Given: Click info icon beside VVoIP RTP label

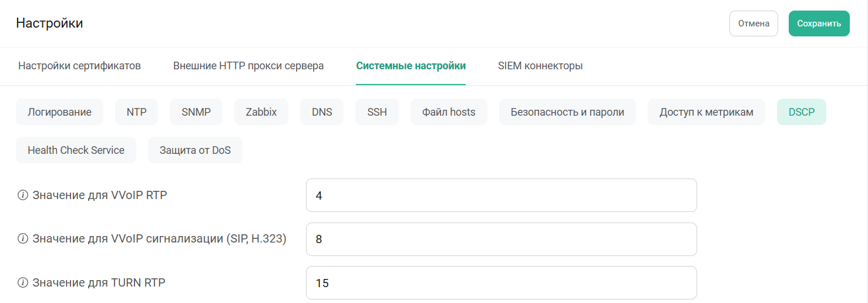Looking at the screenshot, I should 23,196.
